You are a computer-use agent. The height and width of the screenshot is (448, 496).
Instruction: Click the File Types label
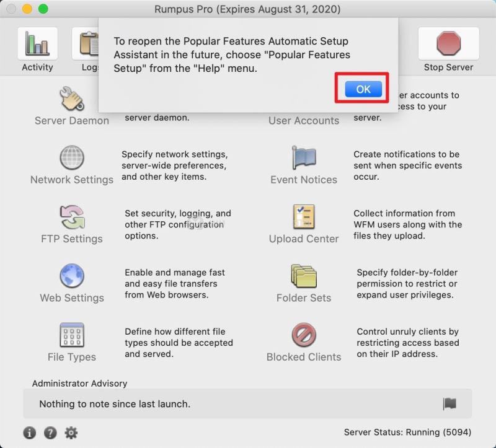coord(72,357)
